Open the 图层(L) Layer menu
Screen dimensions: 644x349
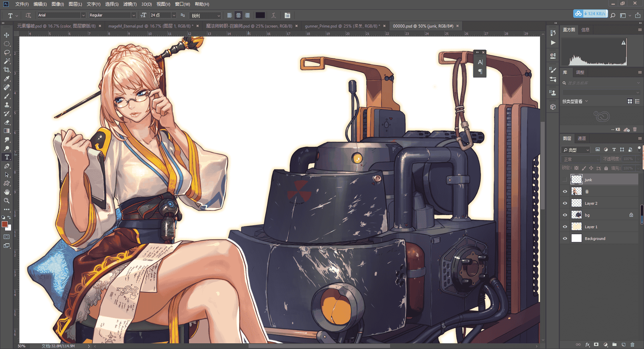pyautogui.click(x=75, y=4)
